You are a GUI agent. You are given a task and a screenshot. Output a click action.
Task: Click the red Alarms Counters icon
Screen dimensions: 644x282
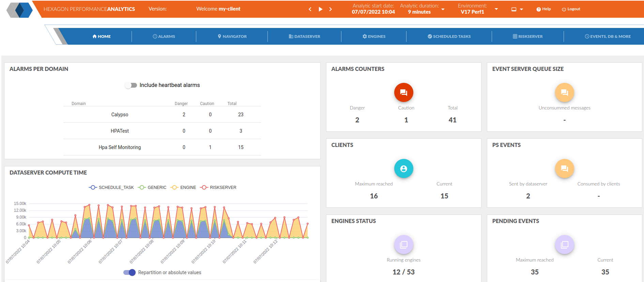coord(403,92)
